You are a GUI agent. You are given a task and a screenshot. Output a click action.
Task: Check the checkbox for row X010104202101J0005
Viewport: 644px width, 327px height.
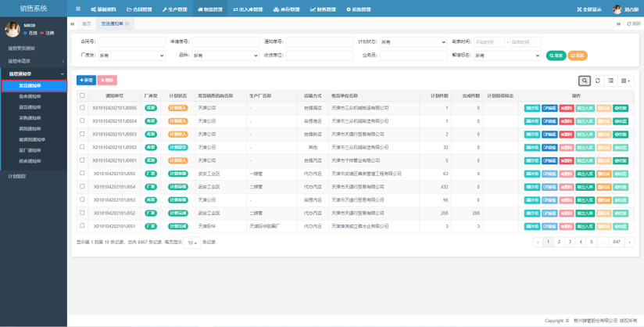82,107
